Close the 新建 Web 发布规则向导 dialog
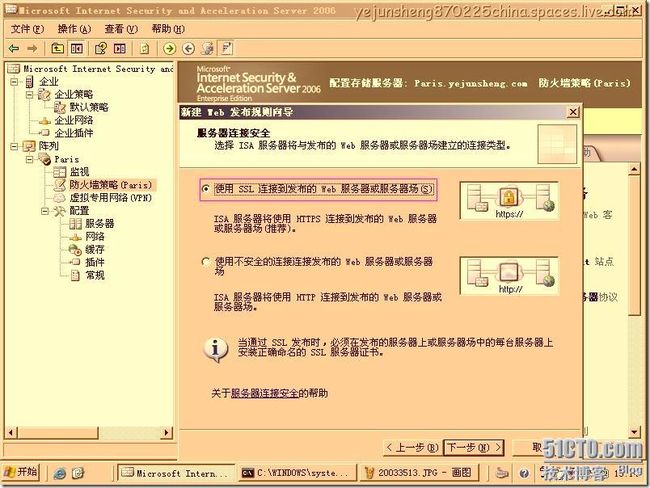The height and width of the screenshot is (488, 650). pyautogui.click(x=573, y=112)
